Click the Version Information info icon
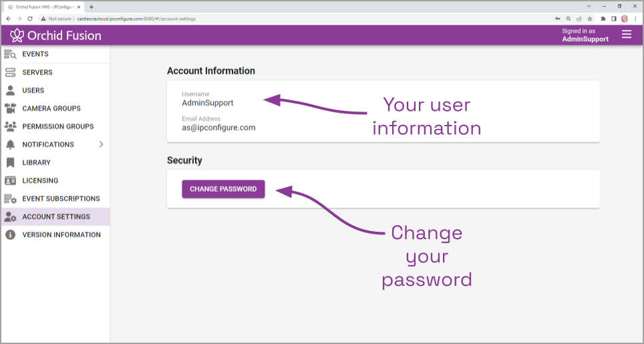The height and width of the screenshot is (344, 644). point(10,234)
